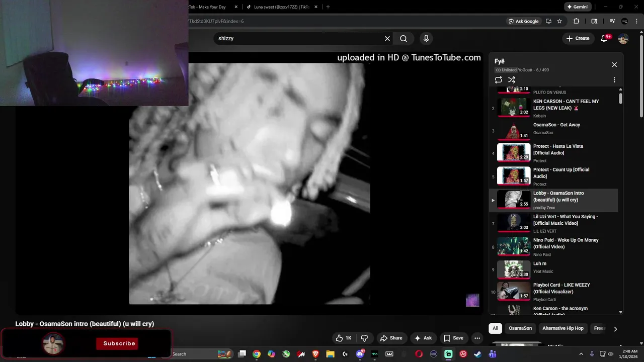Open Opera browser from taskbar
The image size is (644, 362).
click(x=419, y=354)
